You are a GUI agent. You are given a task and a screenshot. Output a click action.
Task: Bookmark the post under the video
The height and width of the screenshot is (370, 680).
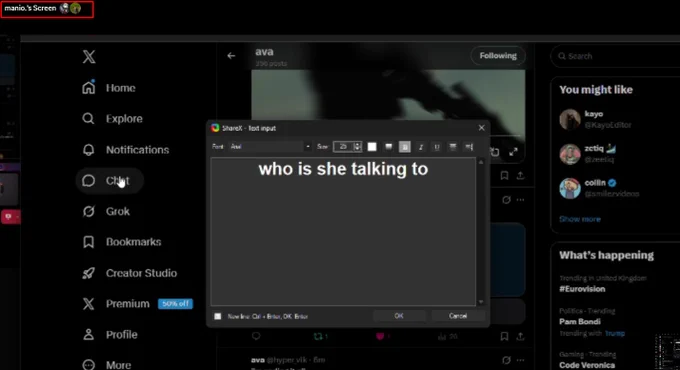click(x=504, y=176)
